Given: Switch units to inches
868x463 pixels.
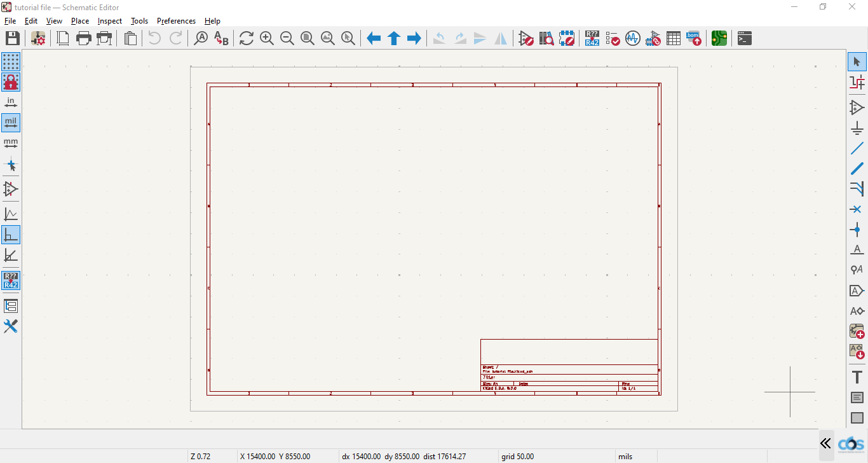Looking at the screenshot, I should point(11,102).
